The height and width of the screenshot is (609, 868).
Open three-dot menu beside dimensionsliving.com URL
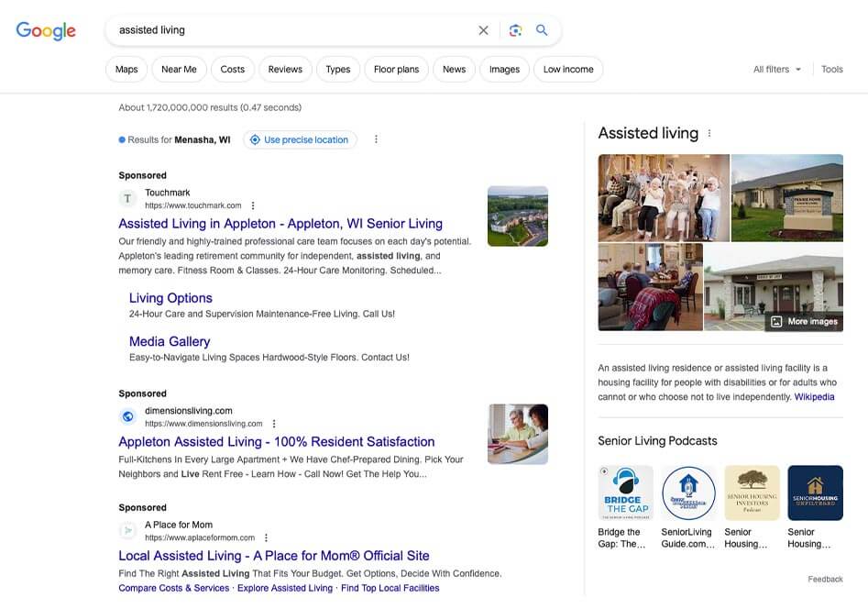pos(273,425)
